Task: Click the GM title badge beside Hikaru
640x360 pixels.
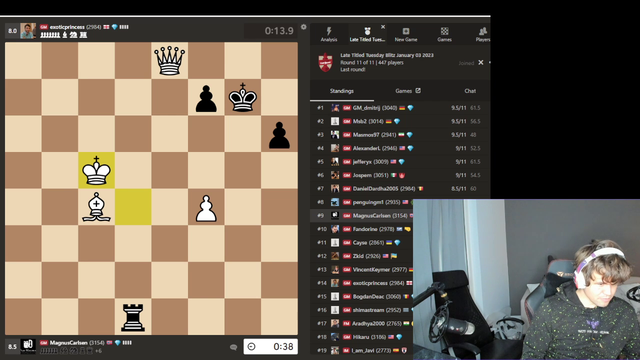Action: coord(347,337)
